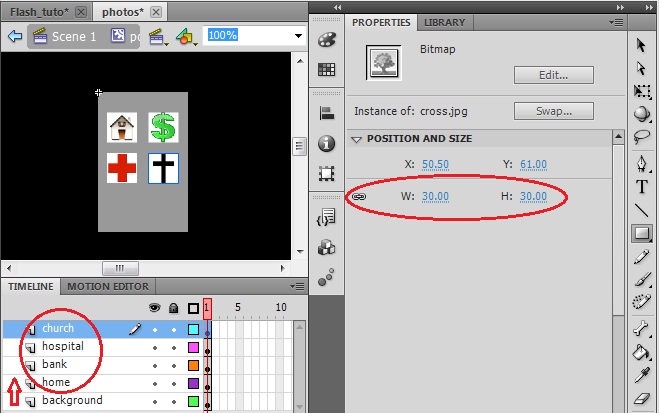This screenshot has width=659, height=413.
Task: Select the Deco tool
Action: 642,301
